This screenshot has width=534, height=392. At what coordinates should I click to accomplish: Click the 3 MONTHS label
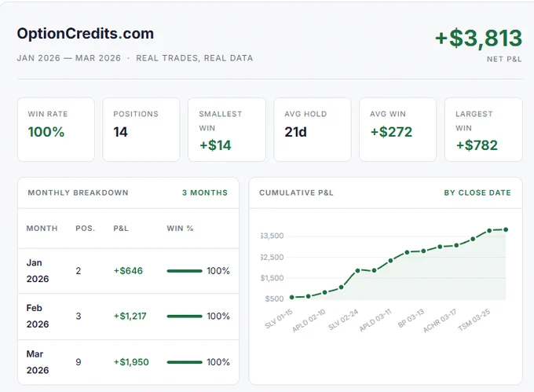(205, 192)
